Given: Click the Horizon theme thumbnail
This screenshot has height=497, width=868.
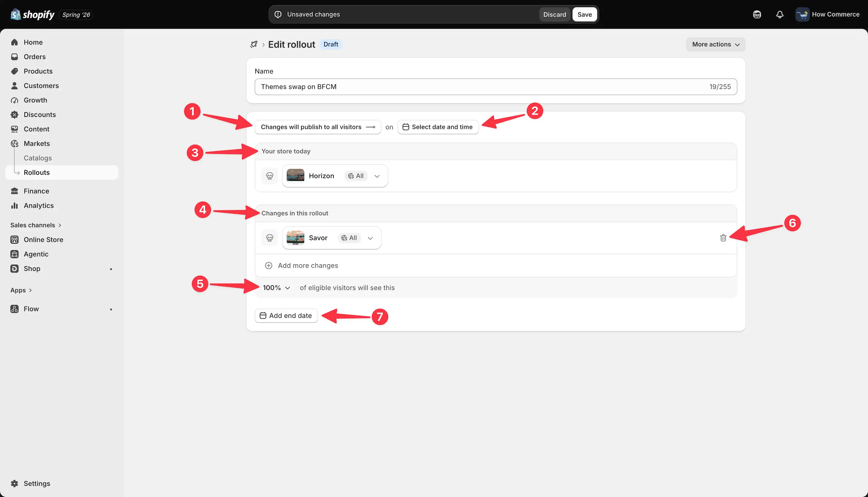Looking at the screenshot, I should (x=295, y=176).
